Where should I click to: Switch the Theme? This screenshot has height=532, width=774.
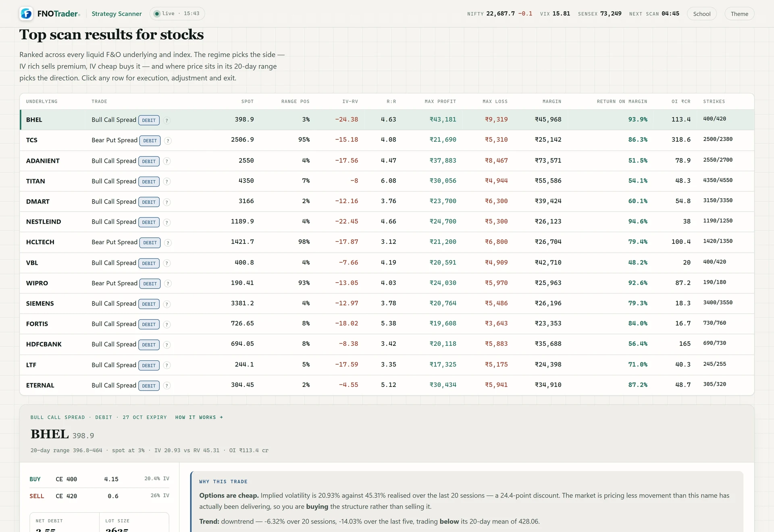click(x=739, y=14)
